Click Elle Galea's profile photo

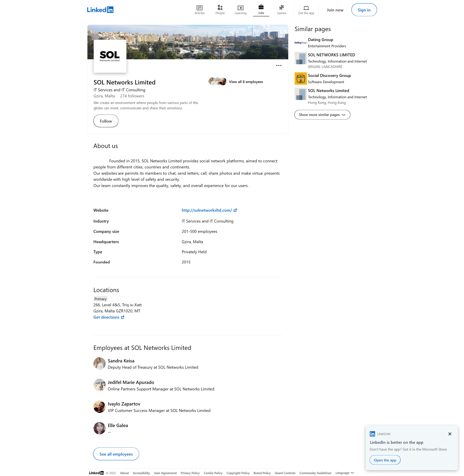99,428
